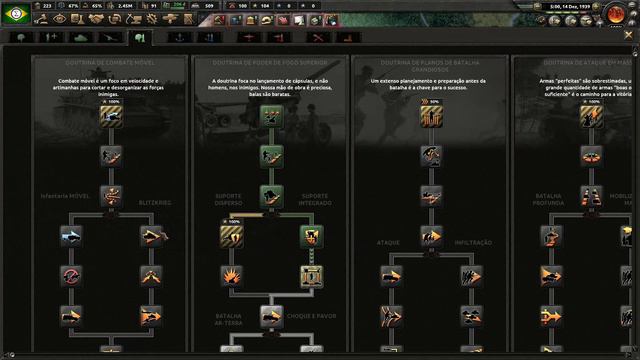
Task: Open the Production gear icon
Action: pyautogui.click(x=152, y=19)
